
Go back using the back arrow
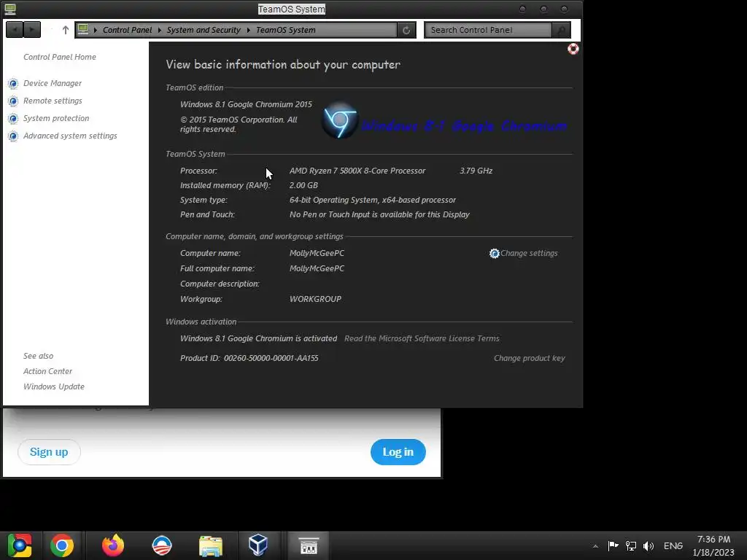point(15,30)
